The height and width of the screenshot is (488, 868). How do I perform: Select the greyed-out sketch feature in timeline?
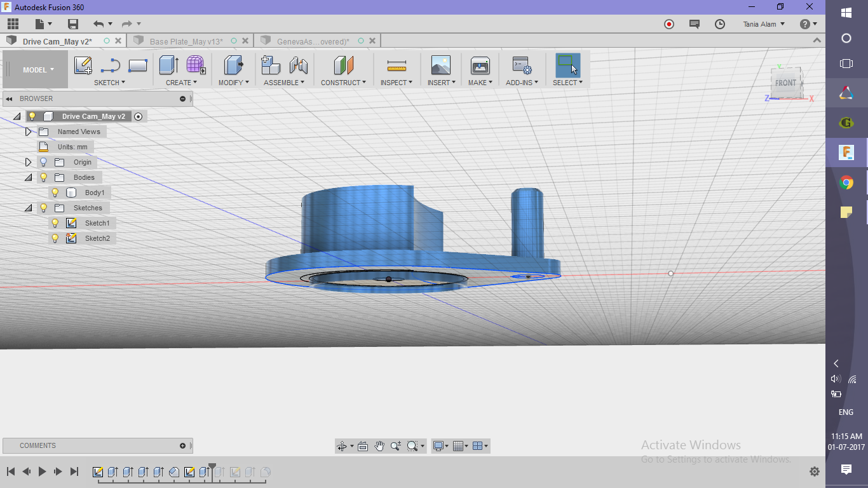point(235,471)
